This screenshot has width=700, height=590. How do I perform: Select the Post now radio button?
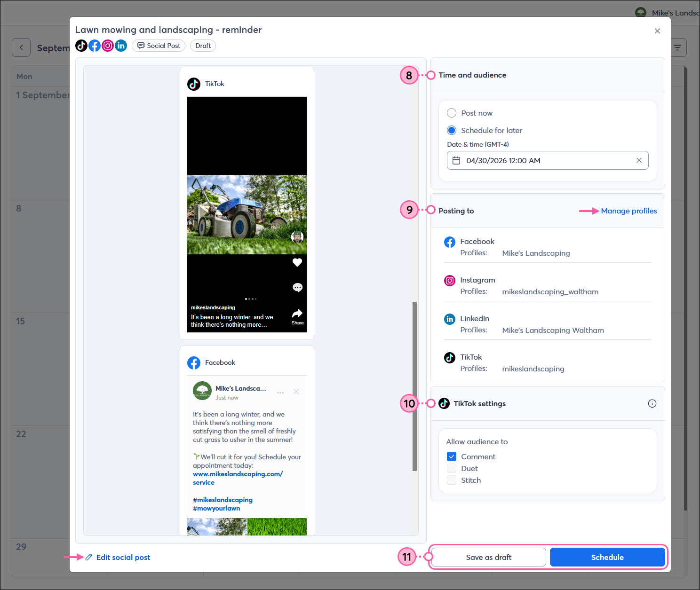(x=451, y=113)
